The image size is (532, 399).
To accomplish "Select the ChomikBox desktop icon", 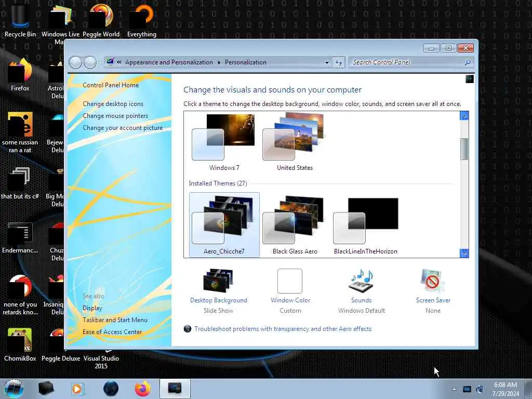I will 20,345.
